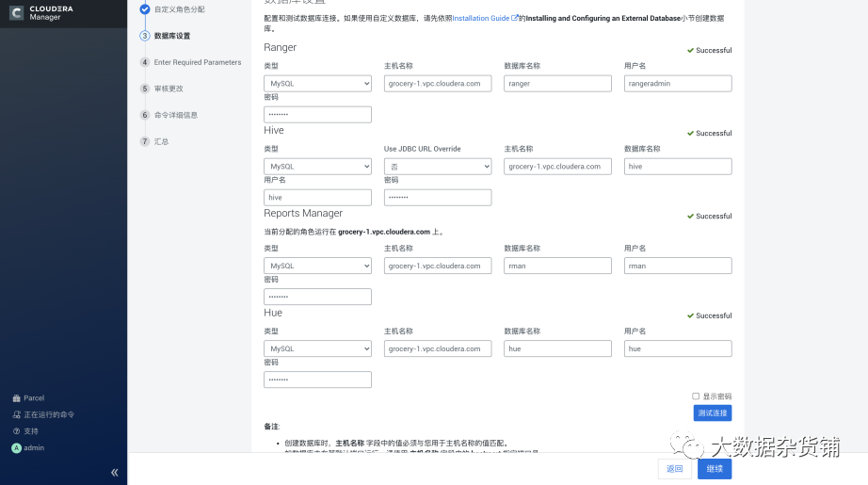This screenshot has width=868, height=485.
Task: Click Ranger hostname field
Action: click(x=438, y=84)
